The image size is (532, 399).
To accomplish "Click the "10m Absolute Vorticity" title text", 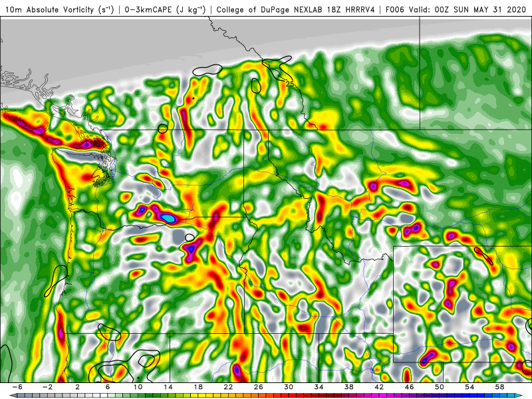I will click(50, 10).
